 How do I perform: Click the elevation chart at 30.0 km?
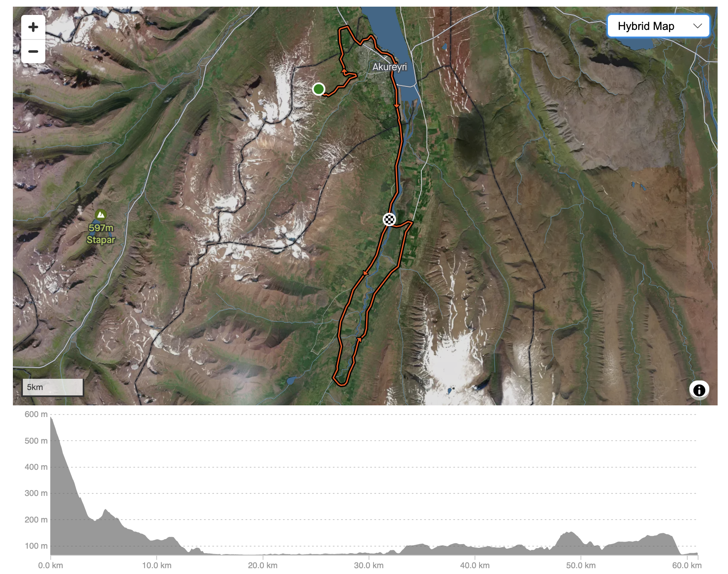tap(369, 553)
